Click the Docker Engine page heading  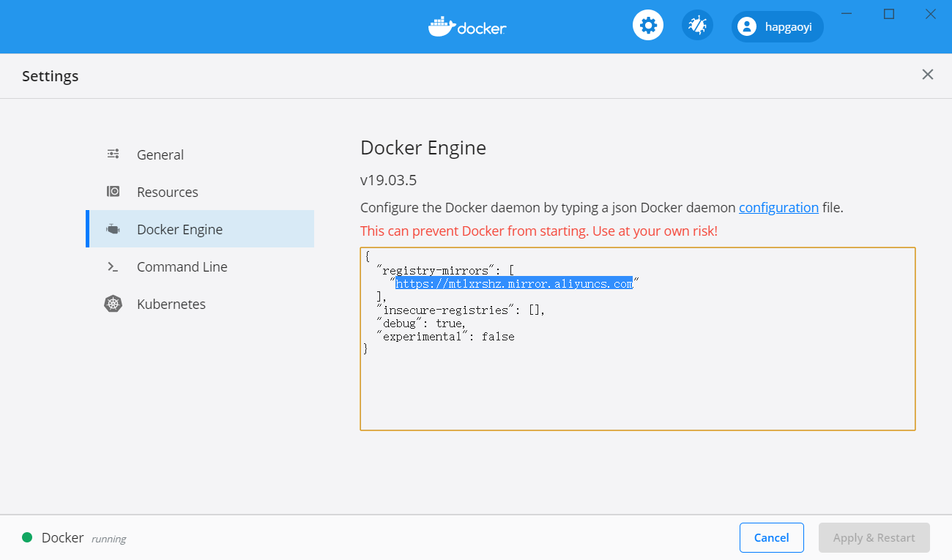click(423, 148)
